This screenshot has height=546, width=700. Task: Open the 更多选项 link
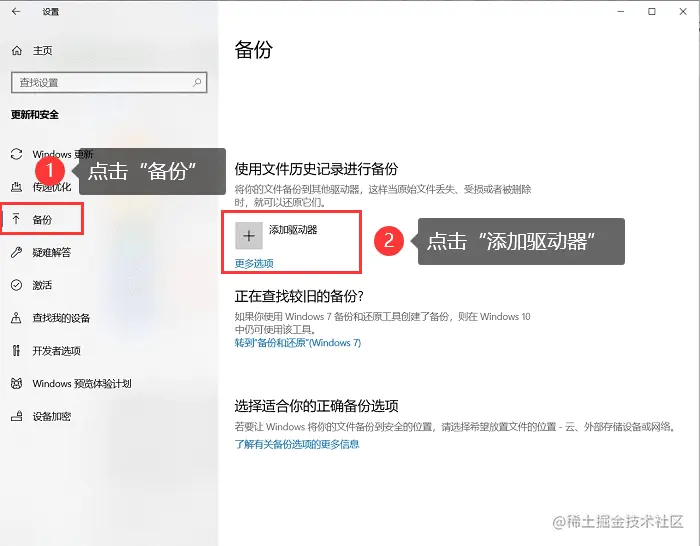coord(254,263)
